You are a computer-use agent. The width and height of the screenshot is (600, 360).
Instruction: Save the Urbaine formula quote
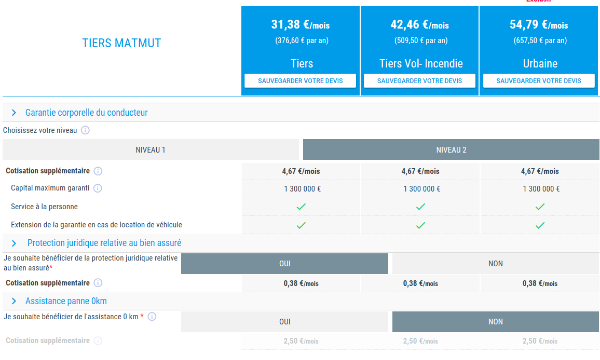(x=539, y=81)
